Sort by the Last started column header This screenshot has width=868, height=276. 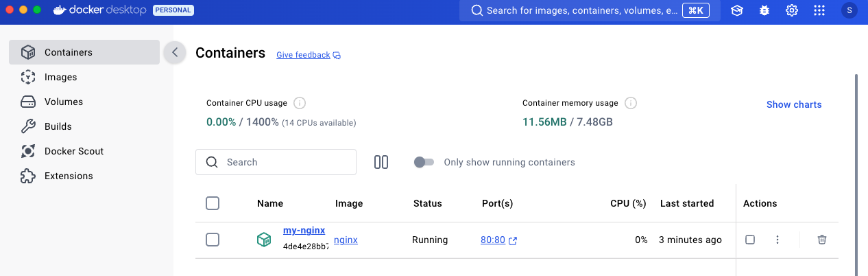[x=687, y=204]
